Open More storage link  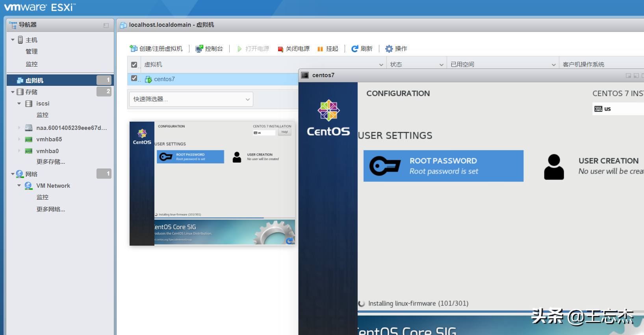[x=51, y=162]
